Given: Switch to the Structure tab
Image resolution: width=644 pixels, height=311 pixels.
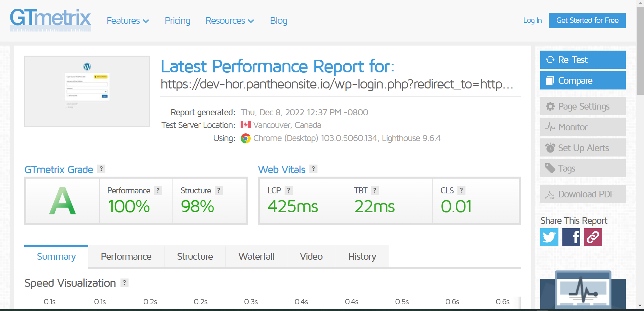Looking at the screenshot, I should (x=195, y=256).
